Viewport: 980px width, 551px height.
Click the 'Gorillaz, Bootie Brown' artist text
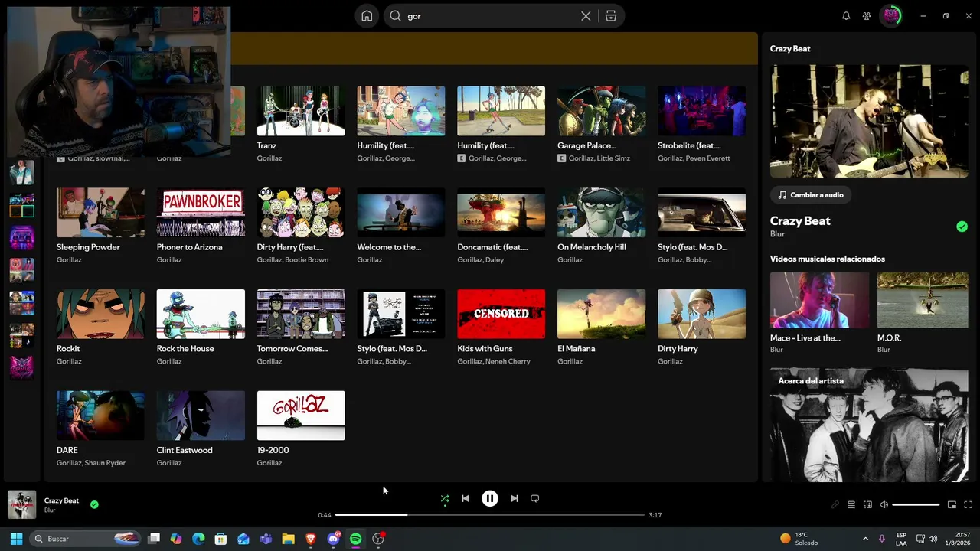[293, 260]
